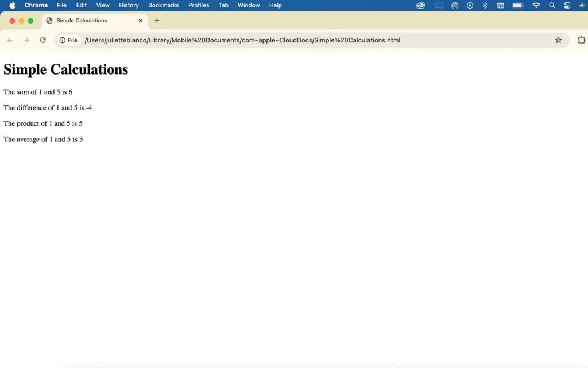Expand the Profiles menu
Viewport: 588px width, 368px height.
click(x=199, y=5)
